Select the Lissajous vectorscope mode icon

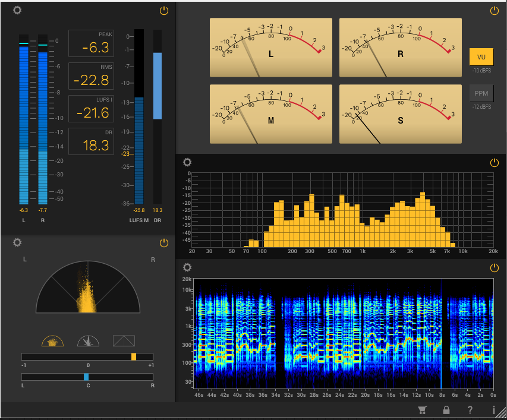[x=124, y=341]
